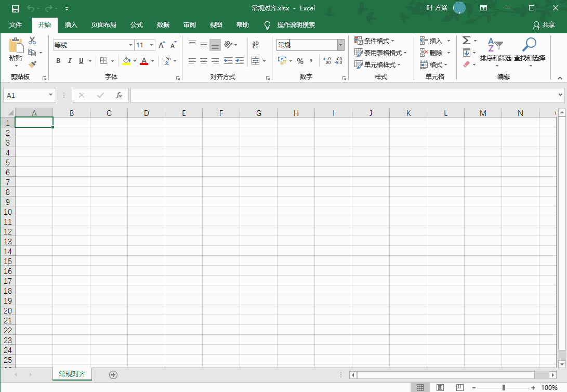Open the number format (常规) dropdown
This screenshot has height=392, width=567.
[340, 45]
